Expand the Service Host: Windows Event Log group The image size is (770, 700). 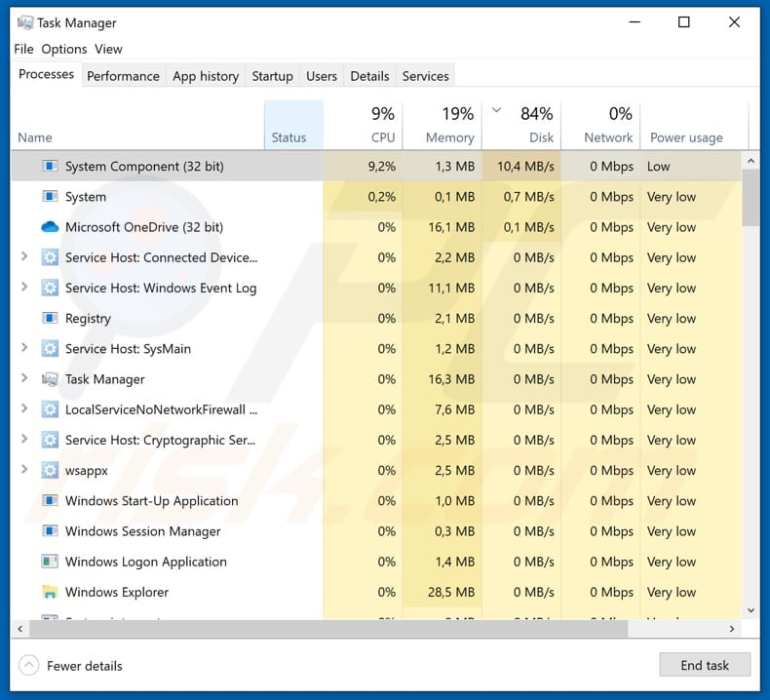point(23,287)
